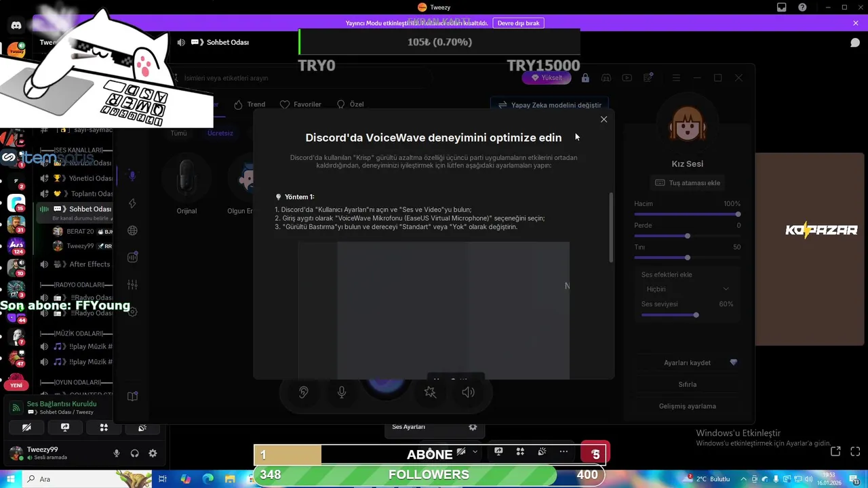Adjust the Tını slider
Image resolution: width=868 pixels, height=488 pixels.
tap(688, 258)
